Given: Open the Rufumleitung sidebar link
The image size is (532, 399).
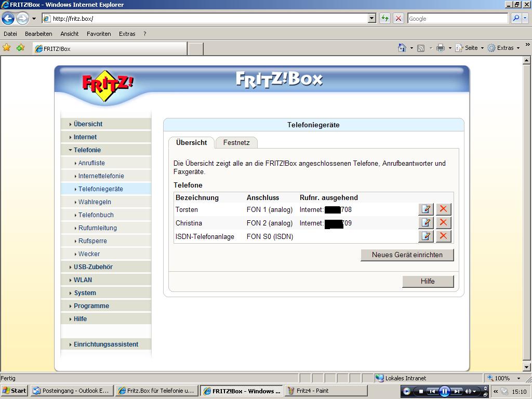Looking at the screenshot, I should pyautogui.click(x=97, y=228).
